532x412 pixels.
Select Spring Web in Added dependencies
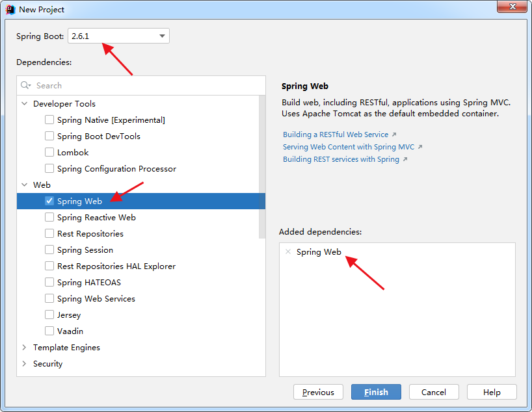(319, 252)
